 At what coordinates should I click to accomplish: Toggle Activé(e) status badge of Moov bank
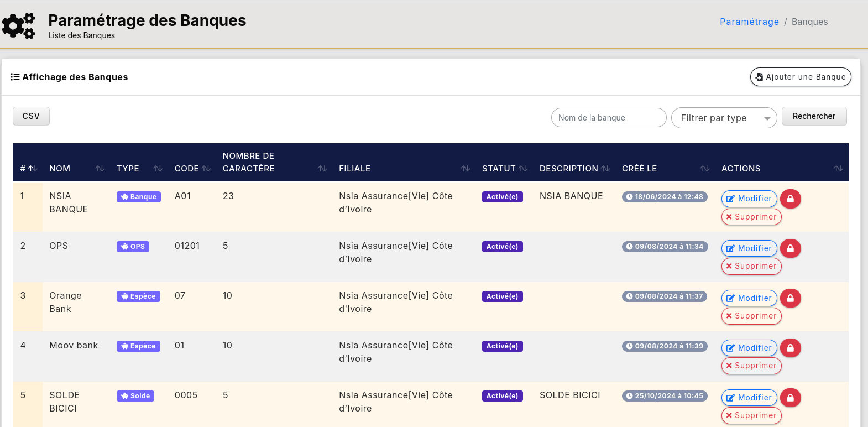click(502, 346)
